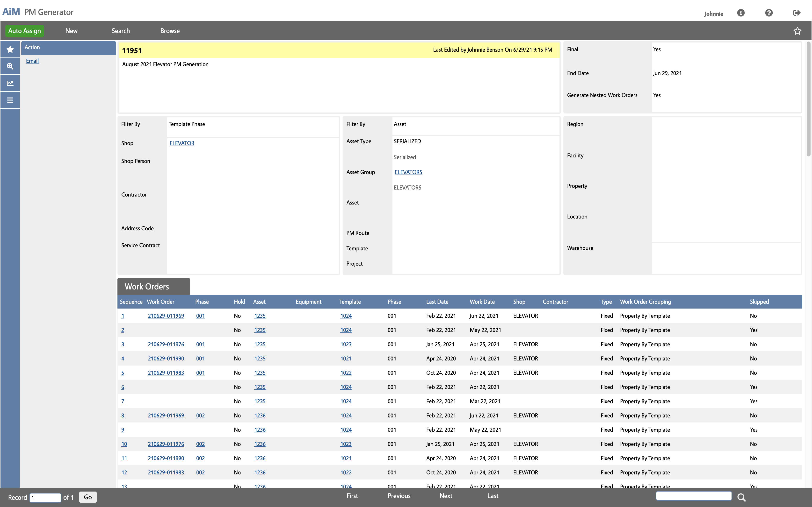Select the Search tab in toolbar
Screen dimensions: 812x507
pyautogui.click(x=120, y=30)
